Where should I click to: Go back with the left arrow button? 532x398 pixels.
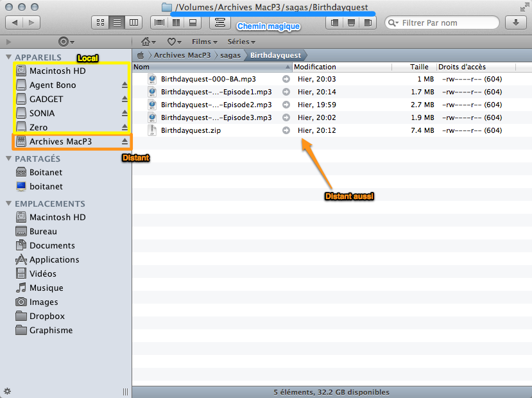point(15,22)
